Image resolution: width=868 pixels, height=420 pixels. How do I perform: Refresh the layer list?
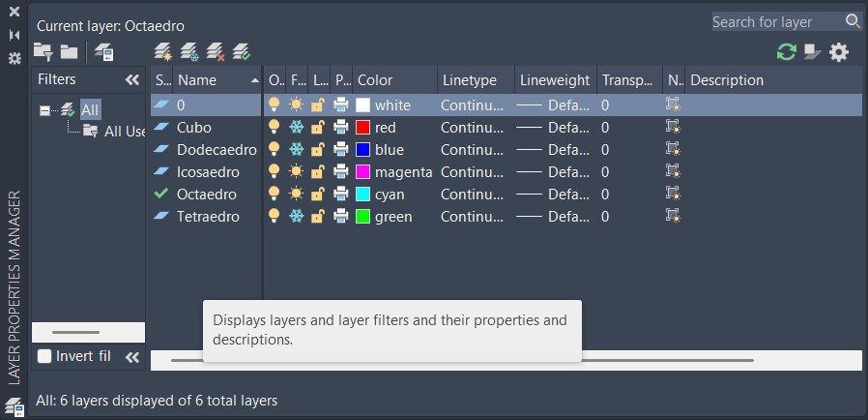(x=787, y=52)
